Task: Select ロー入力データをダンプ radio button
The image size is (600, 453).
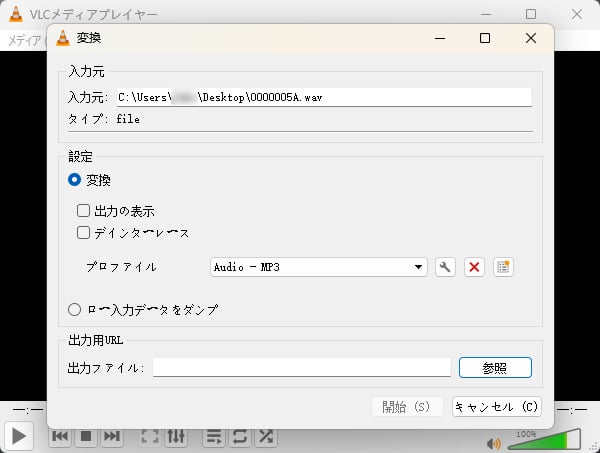Action: tap(74, 310)
